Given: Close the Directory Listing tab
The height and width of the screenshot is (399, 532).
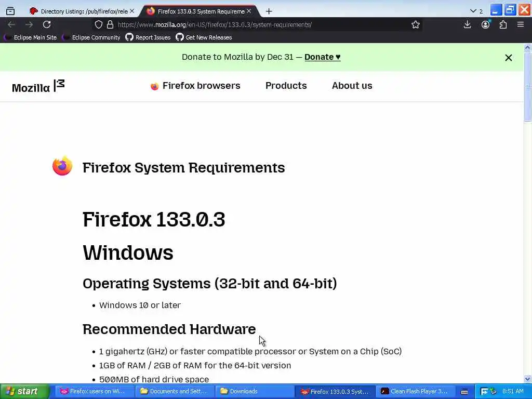Looking at the screenshot, I should [x=132, y=11].
